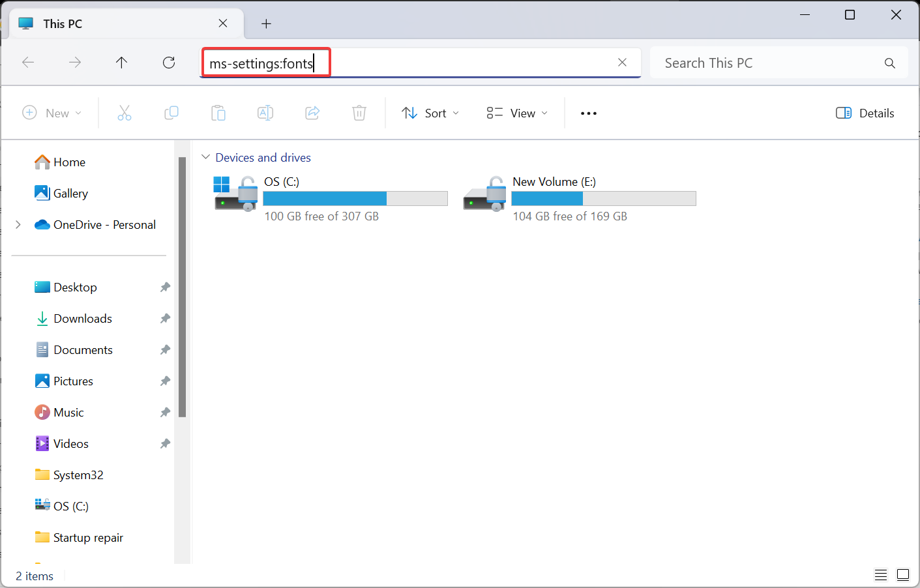This screenshot has height=588, width=920.
Task: Click the Refresh icon beside the address bar
Action: 168,62
